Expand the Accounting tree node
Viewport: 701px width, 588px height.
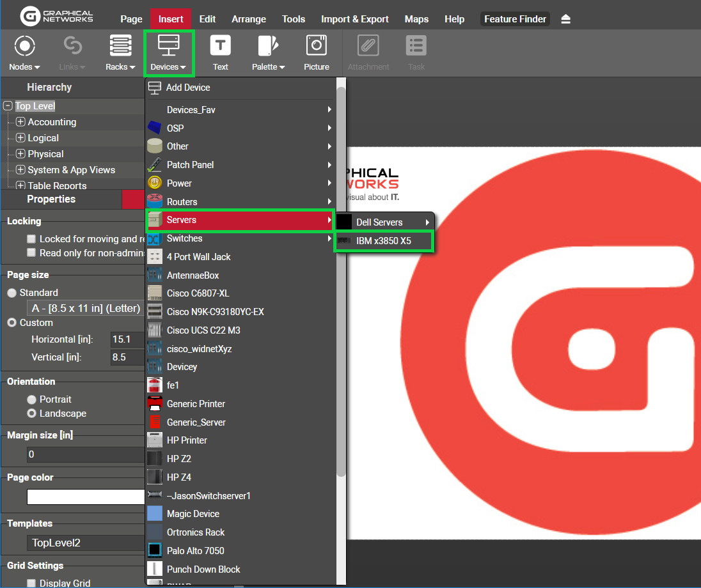click(20, 122)
